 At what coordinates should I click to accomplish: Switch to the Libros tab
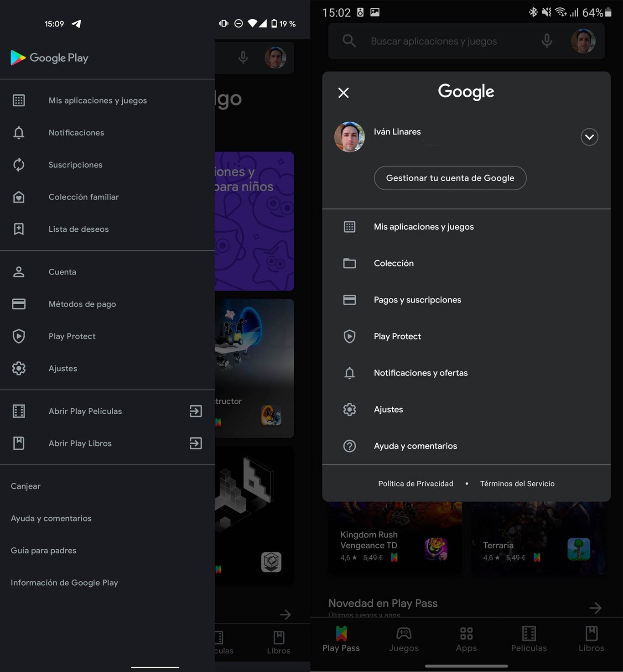591,639
